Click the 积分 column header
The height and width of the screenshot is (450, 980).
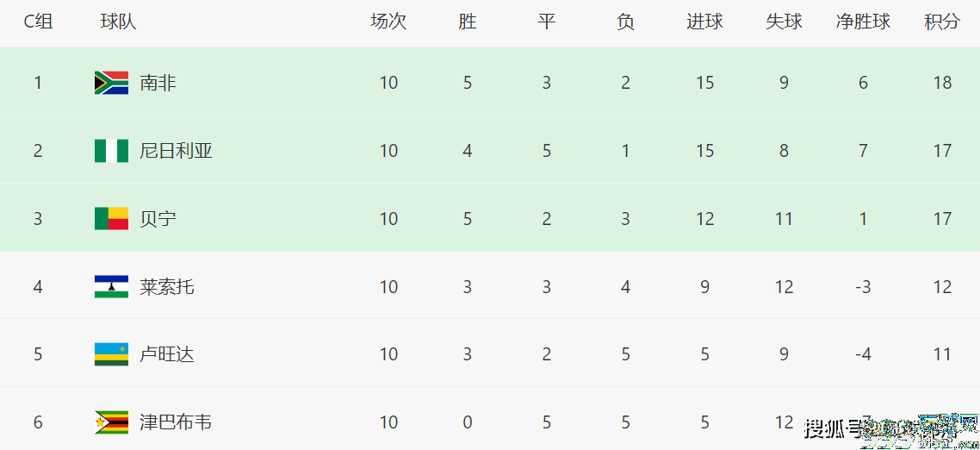941,22
